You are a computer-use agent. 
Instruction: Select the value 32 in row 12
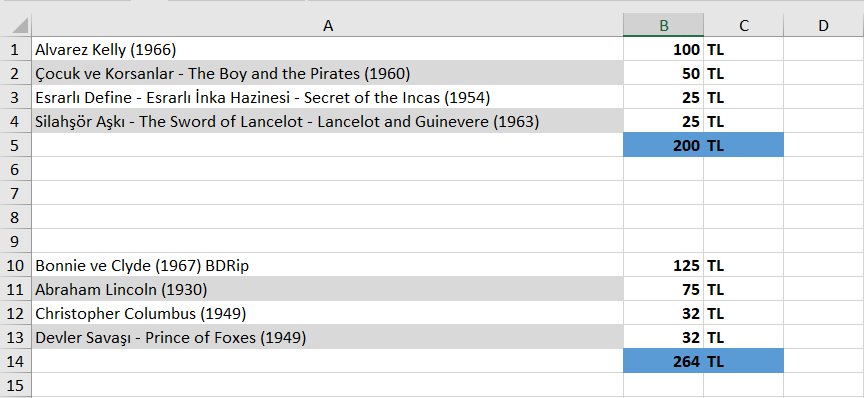click(663, 314)
